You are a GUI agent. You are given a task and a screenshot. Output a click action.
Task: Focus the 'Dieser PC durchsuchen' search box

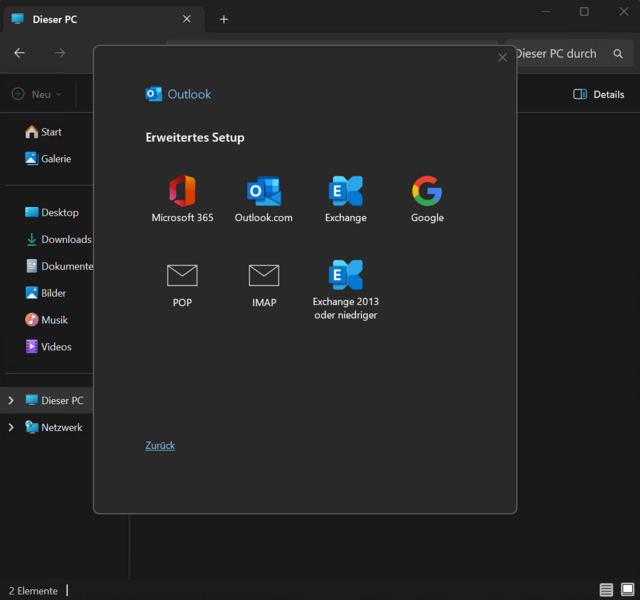[x=569, y=53]
